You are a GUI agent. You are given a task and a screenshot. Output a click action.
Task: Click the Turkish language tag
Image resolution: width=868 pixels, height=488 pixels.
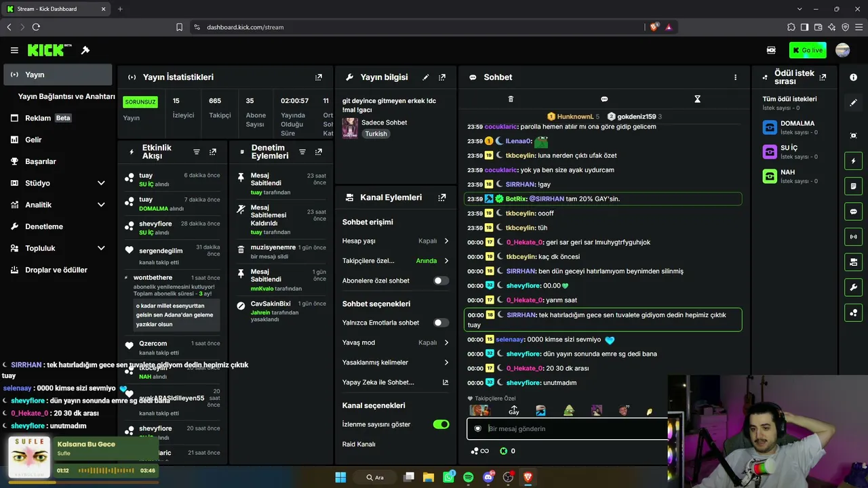(376, 134)
